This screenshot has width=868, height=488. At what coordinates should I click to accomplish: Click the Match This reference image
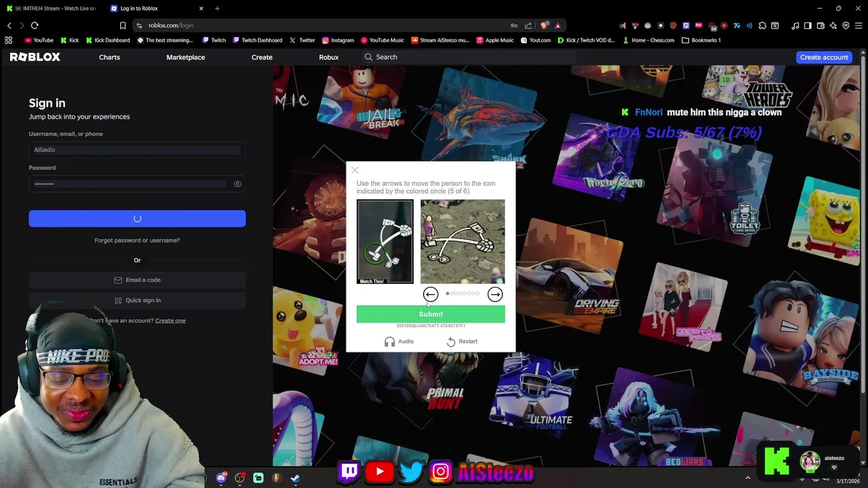(384, 241)
